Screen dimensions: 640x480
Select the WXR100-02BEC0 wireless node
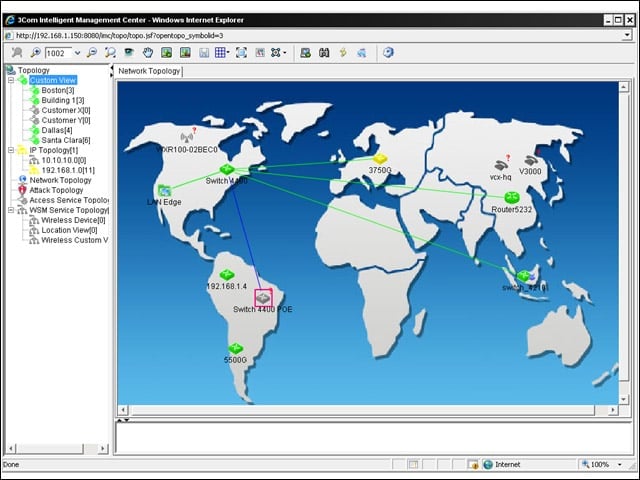click(187, 137)
